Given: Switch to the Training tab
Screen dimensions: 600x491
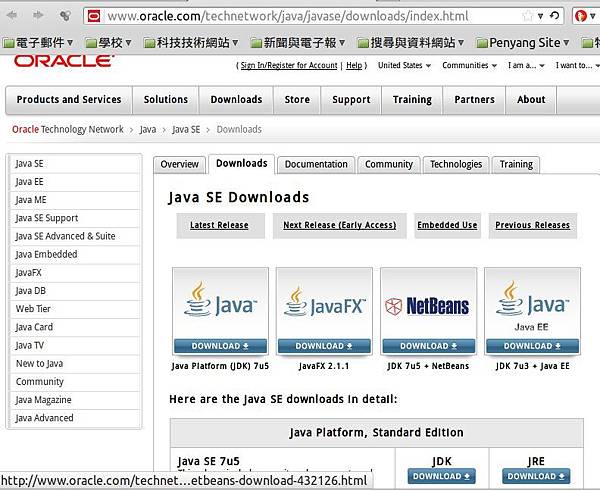Looking at the screenshot, I should pos(516,165).
